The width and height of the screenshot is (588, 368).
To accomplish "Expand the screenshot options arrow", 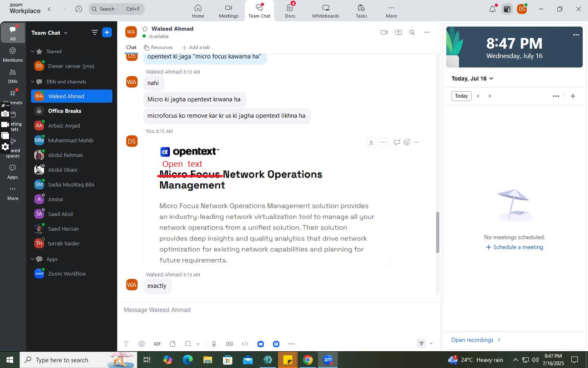I will pyautogui.click(x=198, y=344).
